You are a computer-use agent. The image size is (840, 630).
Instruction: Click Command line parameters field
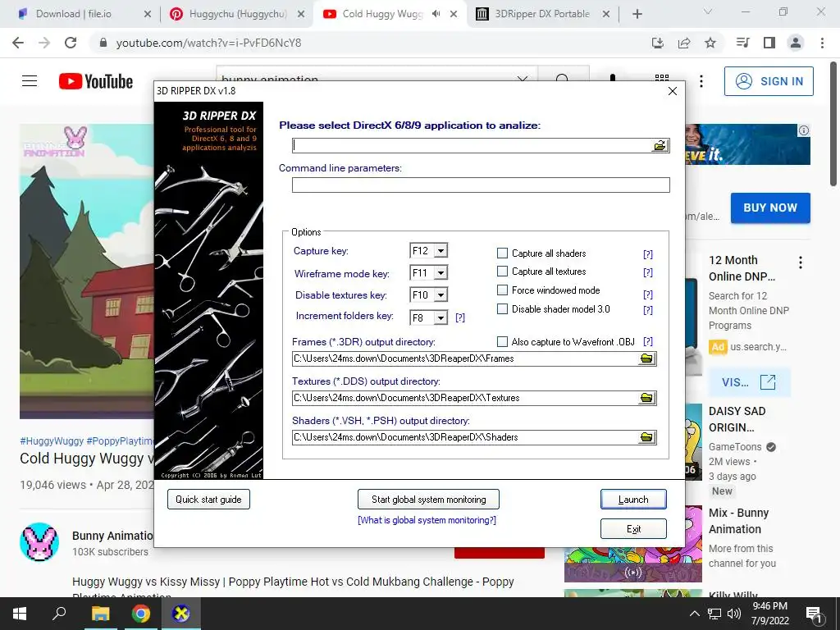pyautogui.click(x=481, y=185)
